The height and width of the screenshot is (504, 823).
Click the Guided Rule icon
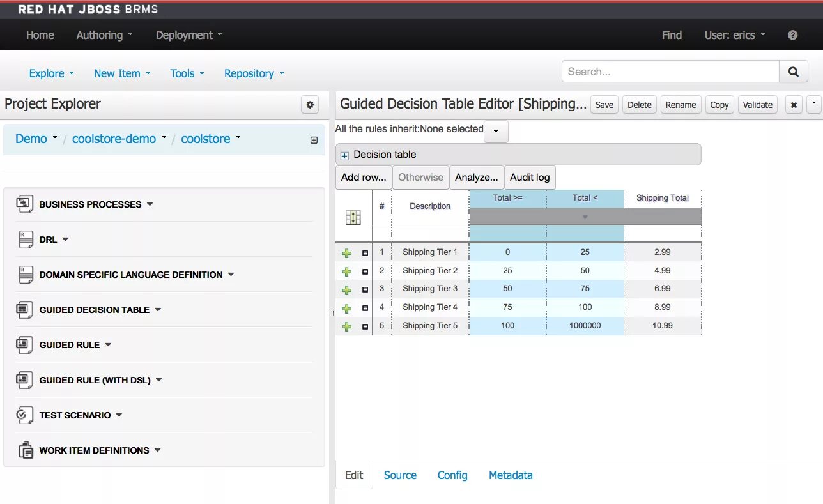[x=24, y=345]
